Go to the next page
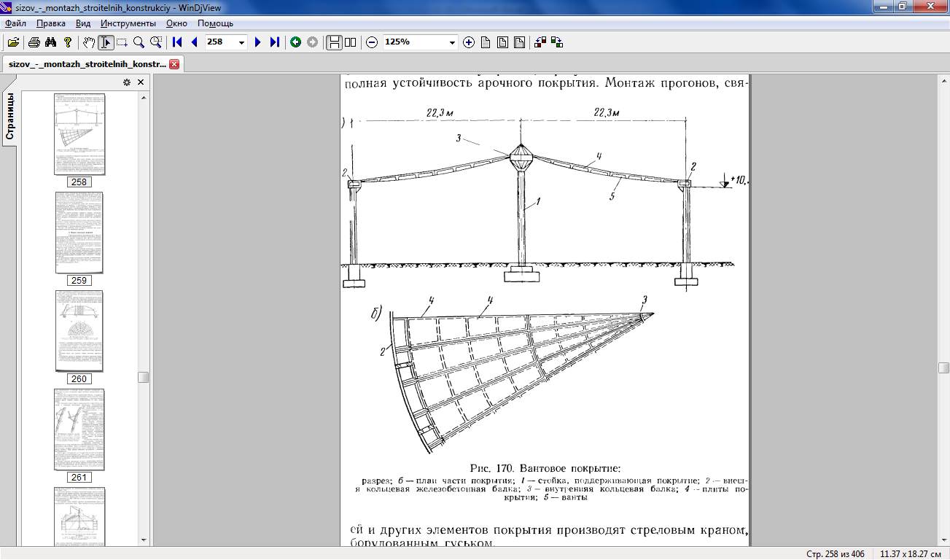Image resolution: width=950 pixels, height=560 pixels. [x=257, y=42]
